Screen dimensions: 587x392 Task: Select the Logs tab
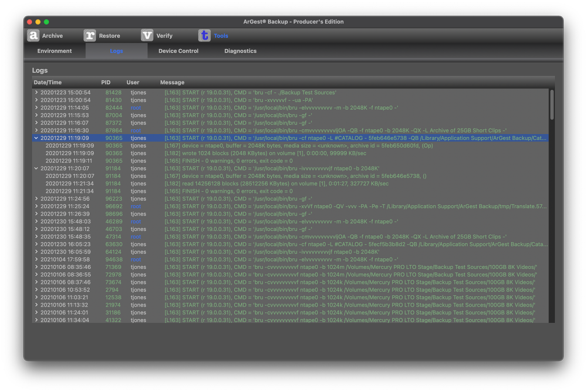click(116, 51)
